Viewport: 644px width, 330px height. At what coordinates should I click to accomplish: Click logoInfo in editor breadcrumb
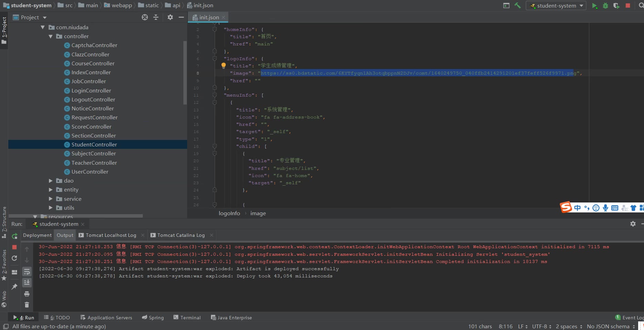coord(229,213)
